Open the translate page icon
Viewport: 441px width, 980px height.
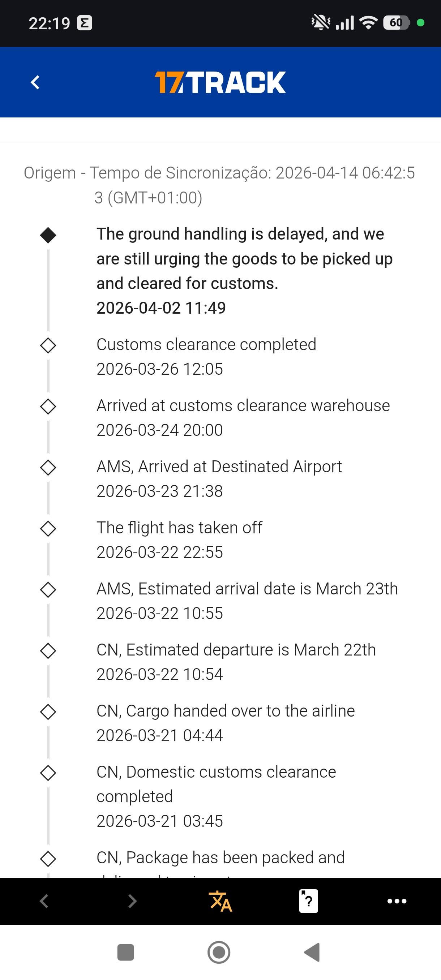coord(220,901)
